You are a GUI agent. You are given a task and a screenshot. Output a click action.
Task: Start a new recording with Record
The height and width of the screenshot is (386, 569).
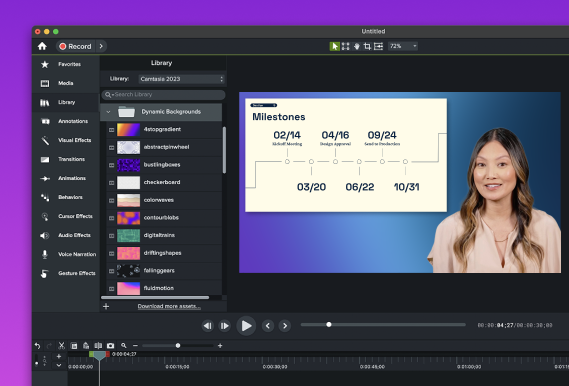[75, 46]
